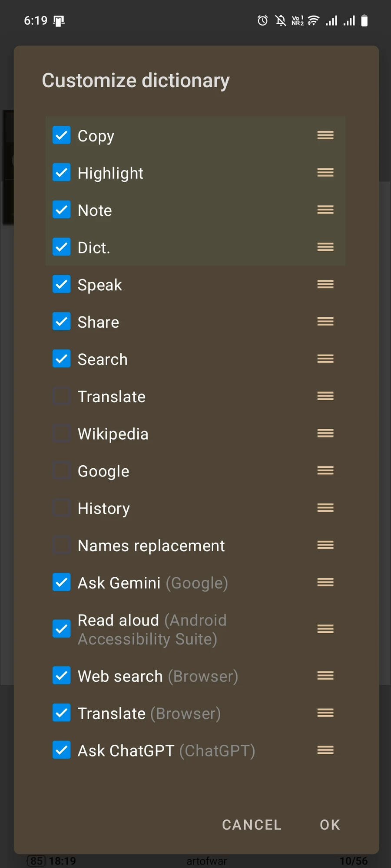The image size is (391, 868).
Task: Tap the reorder handle beside Copy
Action: click(x=325, y=135)
